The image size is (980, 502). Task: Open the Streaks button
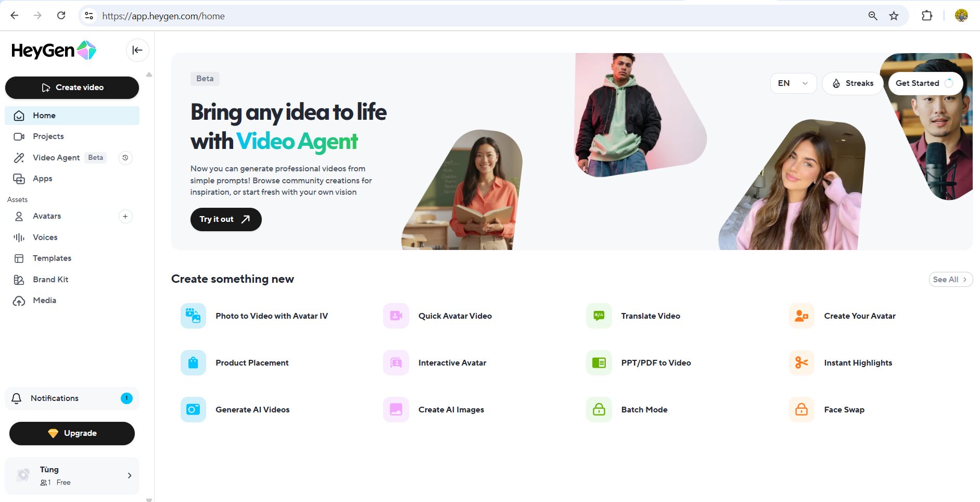pos(852,83)
